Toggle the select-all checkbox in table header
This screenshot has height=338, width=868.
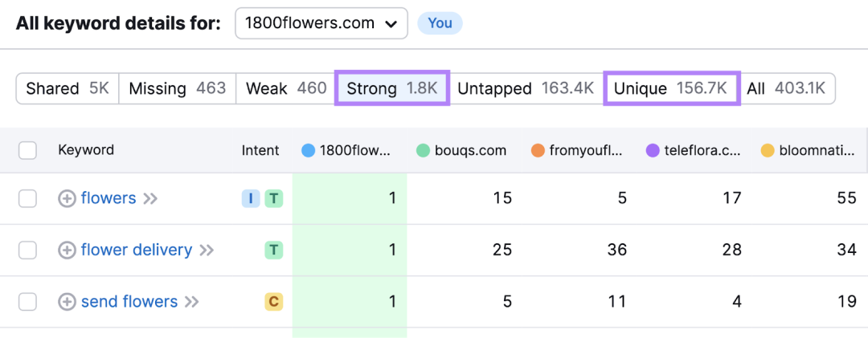tap(27, 150)
